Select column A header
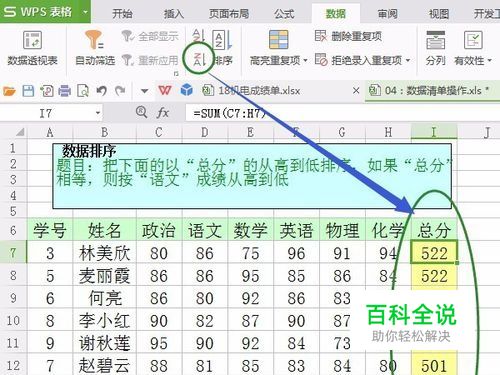500x375 pixels. (x=50, y=132)
